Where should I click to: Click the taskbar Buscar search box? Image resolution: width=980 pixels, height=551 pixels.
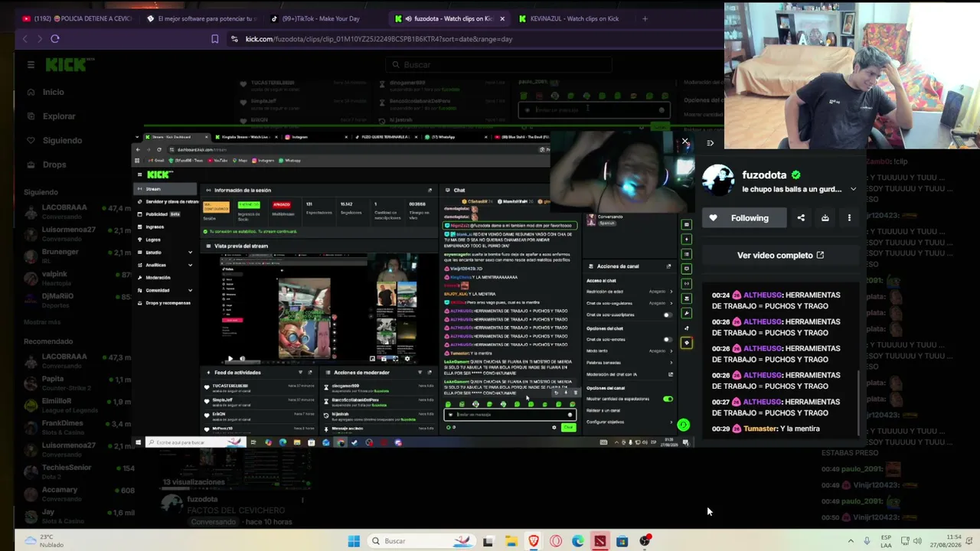point(422,541)
